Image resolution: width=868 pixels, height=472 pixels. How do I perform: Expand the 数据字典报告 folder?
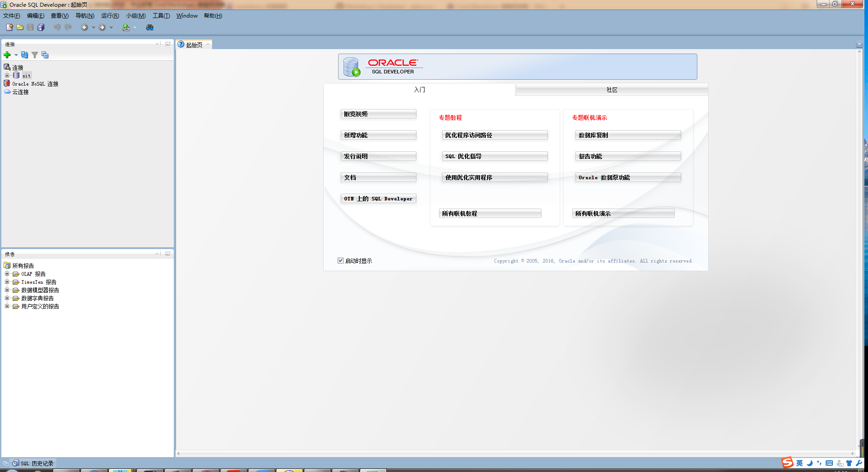[7, 298]
